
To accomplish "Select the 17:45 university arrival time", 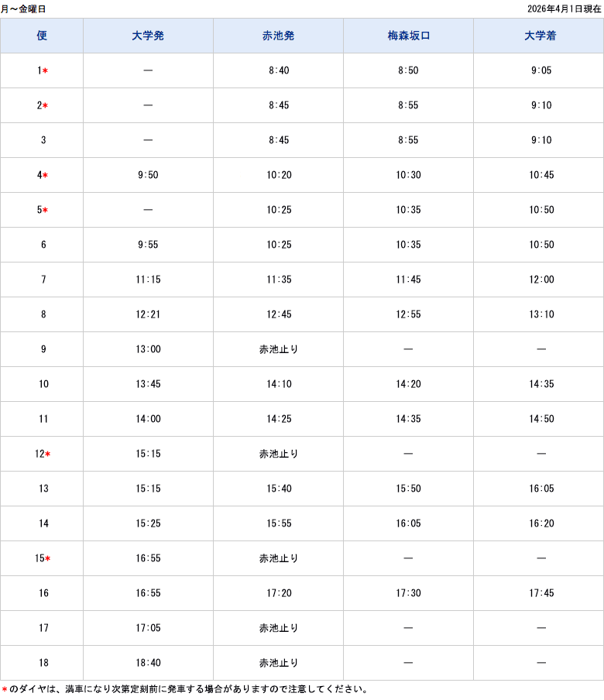I will [x=541, y=593].
